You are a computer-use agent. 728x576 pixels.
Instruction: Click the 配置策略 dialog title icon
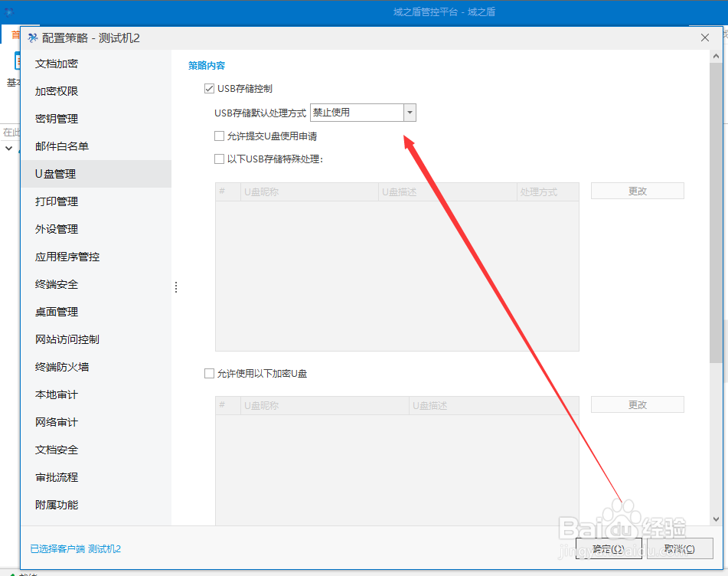tap(32, 38)
